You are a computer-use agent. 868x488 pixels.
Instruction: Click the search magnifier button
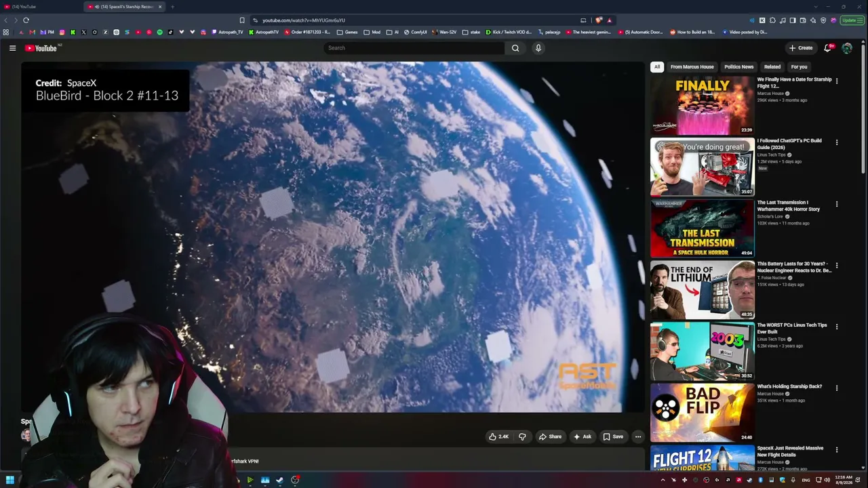(515, 48)
